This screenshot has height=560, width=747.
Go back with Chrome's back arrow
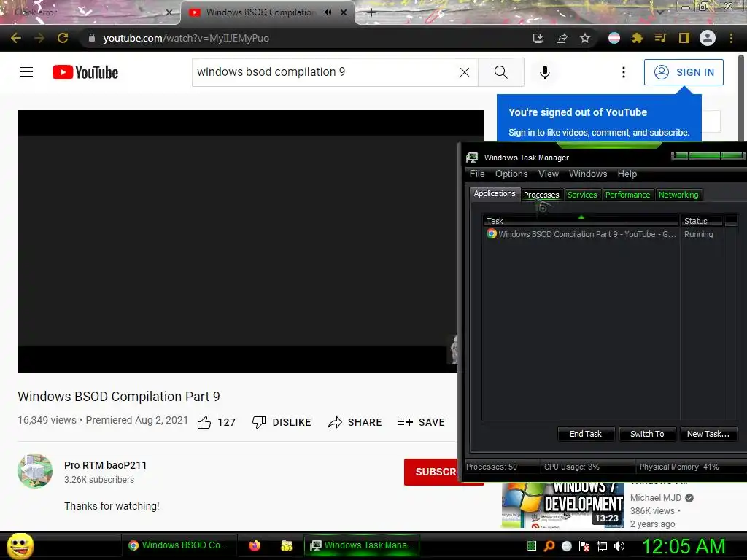[16, 38]
